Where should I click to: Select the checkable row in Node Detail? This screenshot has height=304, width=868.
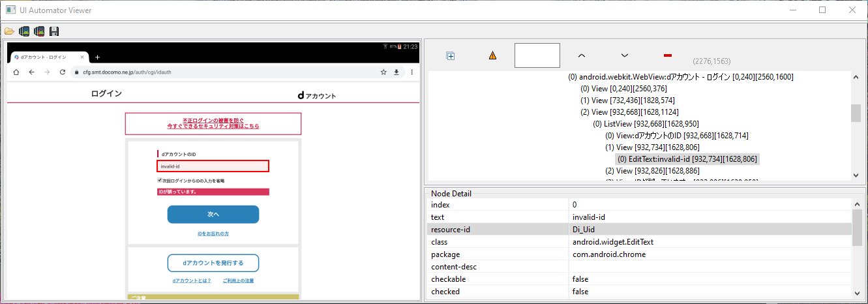pos(639,279)
